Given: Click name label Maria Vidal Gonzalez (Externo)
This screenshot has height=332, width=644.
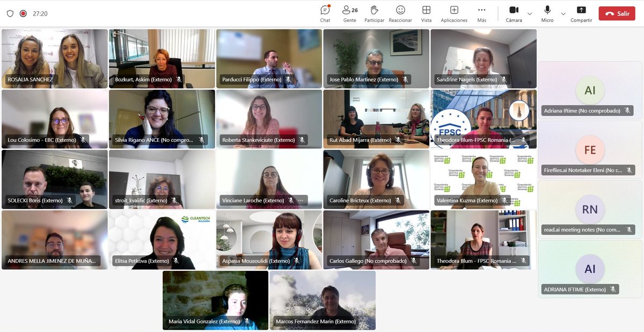Looking at the screenshot, I should 204,321.
